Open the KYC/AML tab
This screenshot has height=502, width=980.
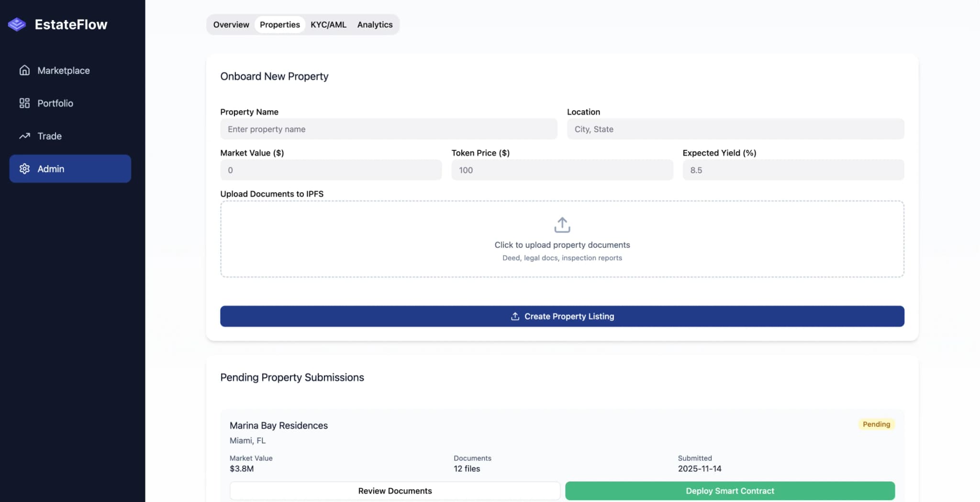coord(328,24)
